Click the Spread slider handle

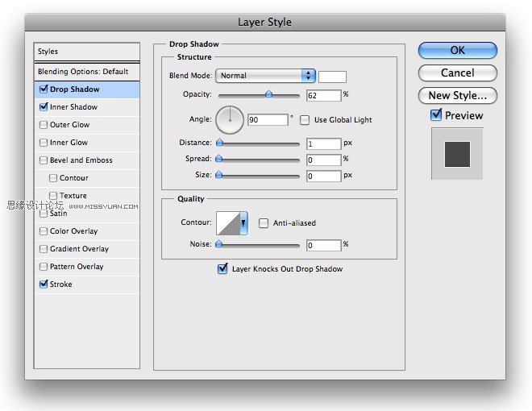coord(219,159)
